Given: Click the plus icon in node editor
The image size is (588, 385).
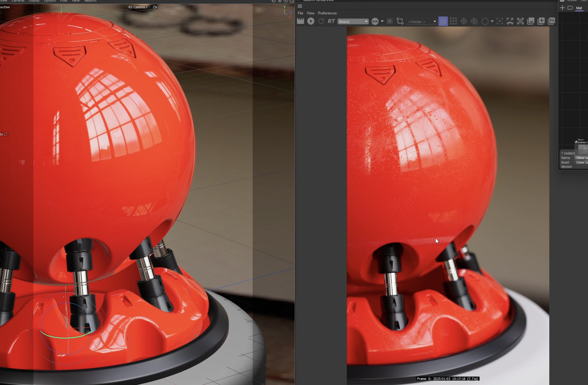Looking at the screenshot, I should point(562,8).
